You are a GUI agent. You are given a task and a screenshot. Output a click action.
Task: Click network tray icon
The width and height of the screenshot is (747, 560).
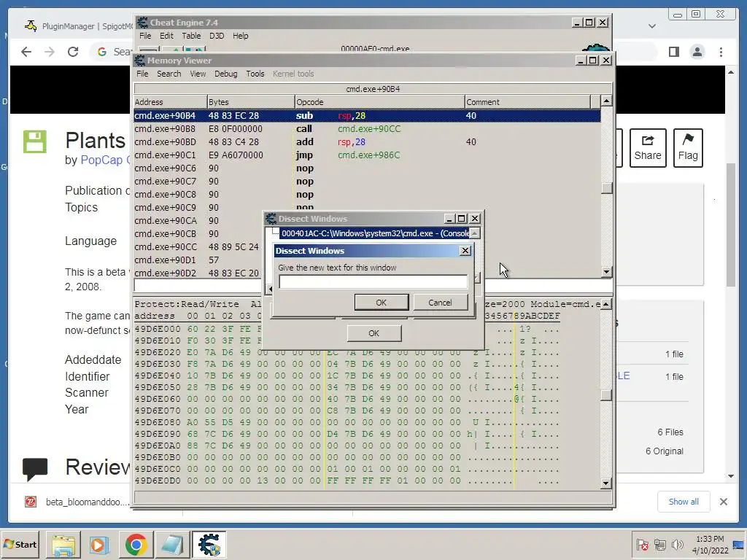659,545
